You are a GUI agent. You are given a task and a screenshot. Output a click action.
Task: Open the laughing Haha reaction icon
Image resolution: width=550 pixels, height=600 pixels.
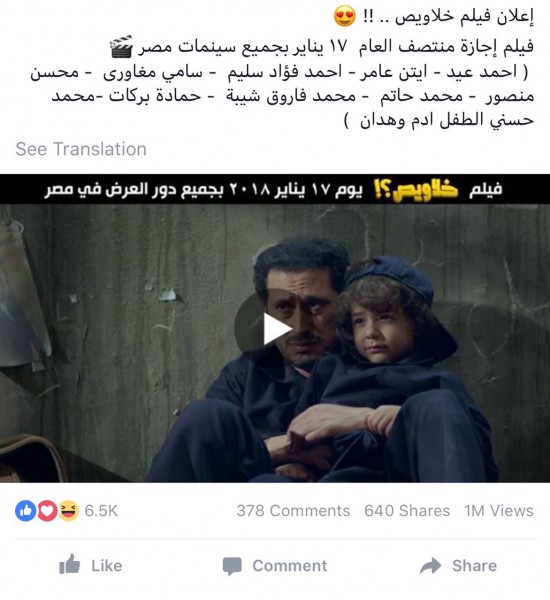pyautogui.click(x=68, y=510)
